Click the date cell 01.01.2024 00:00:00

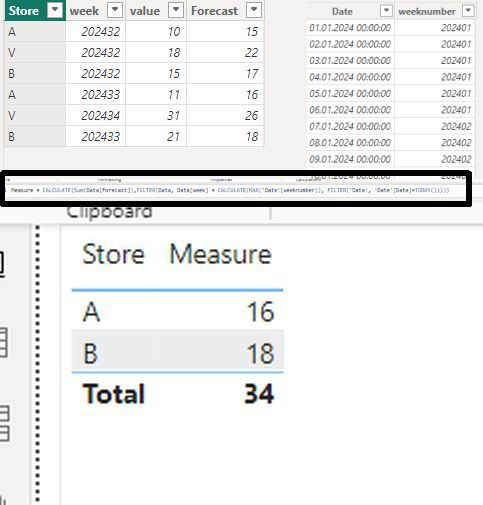coord(350,27)
